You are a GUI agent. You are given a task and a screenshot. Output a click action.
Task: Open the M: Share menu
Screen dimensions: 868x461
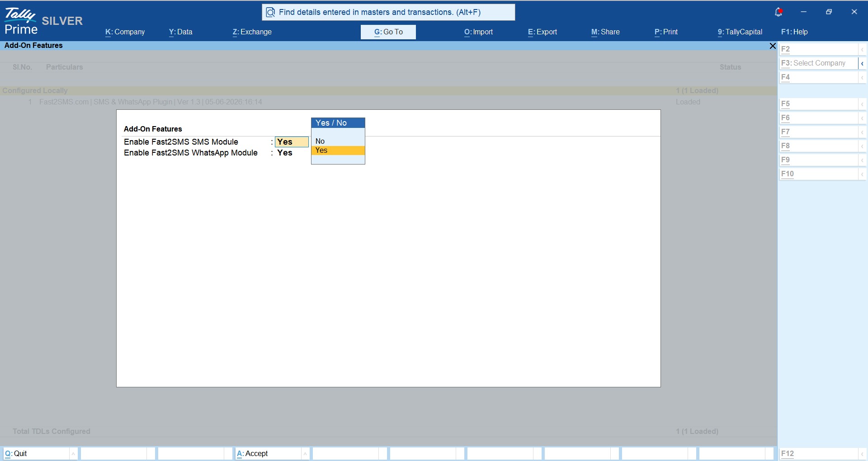(x=605, y=32)
